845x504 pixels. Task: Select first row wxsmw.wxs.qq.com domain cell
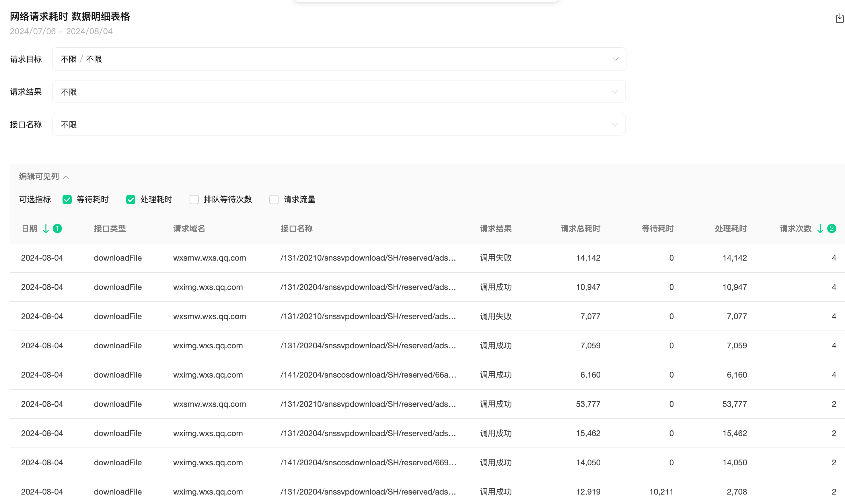coord(209,258)
